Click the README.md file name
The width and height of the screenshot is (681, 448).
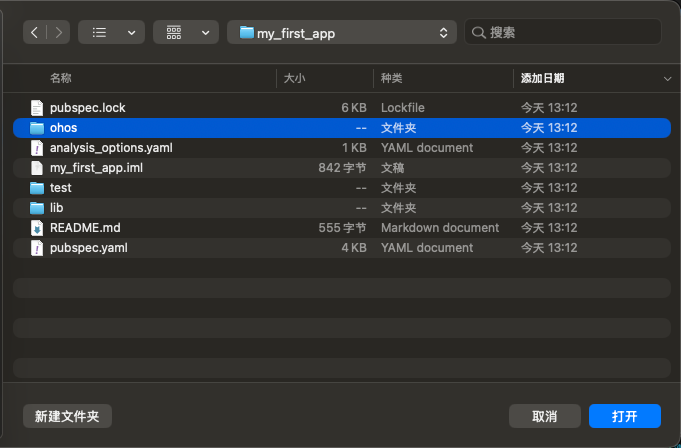(85, 228)
